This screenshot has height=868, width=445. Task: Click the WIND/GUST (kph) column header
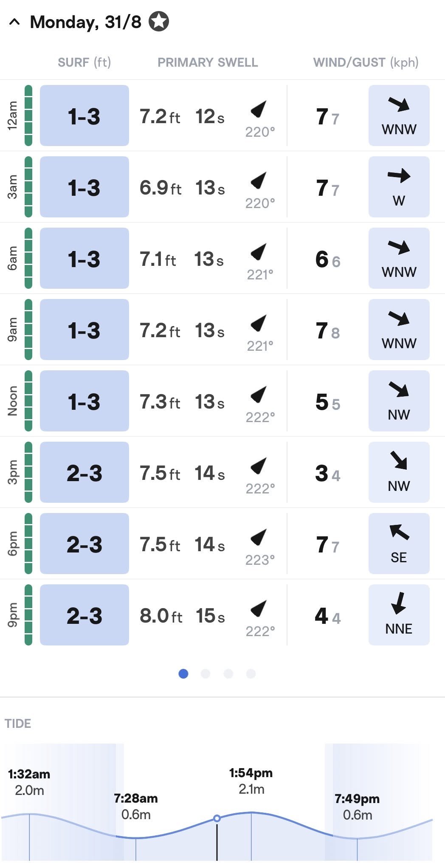click(366, 62)
